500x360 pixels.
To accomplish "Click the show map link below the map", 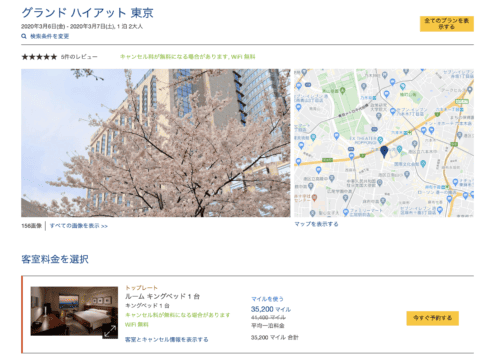I will pyautogui.click(x=316, y=224).
